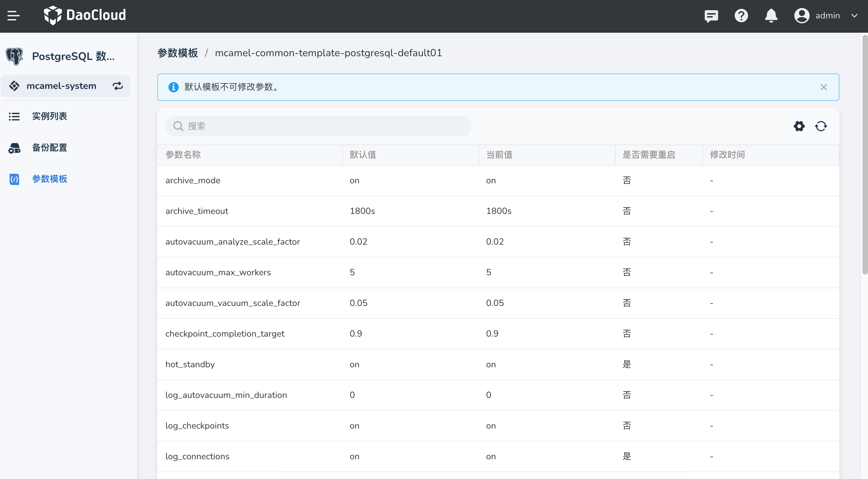Viewport: 868px width, 479px height.
Task: Open table column settings gear
Action: (x=799, y=126)
